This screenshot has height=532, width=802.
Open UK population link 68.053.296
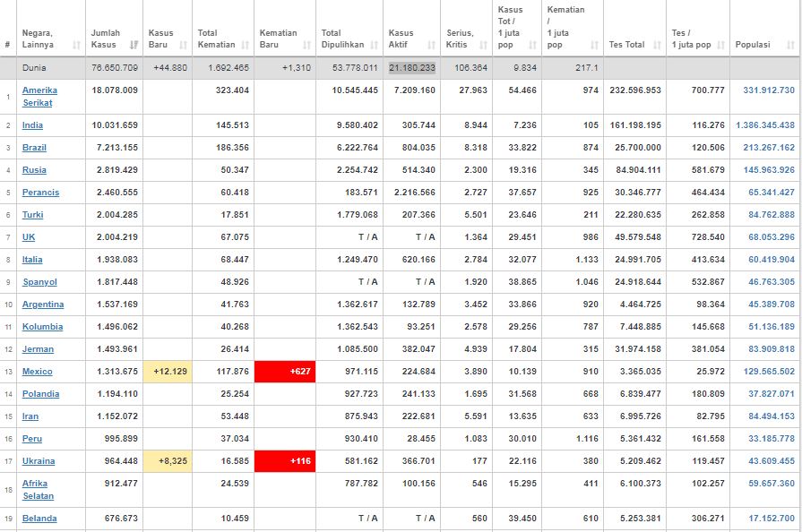click(x=772, y=237)
